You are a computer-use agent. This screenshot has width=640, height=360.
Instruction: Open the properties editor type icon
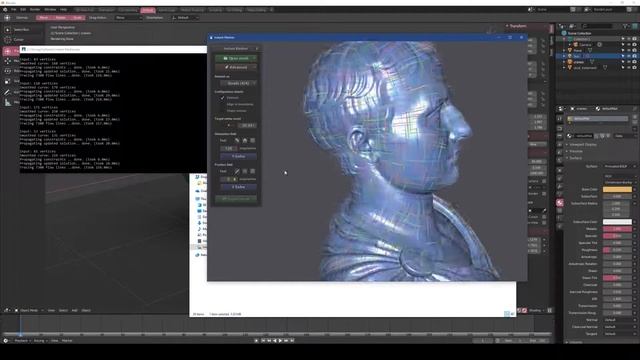click(x=561, y=109)
